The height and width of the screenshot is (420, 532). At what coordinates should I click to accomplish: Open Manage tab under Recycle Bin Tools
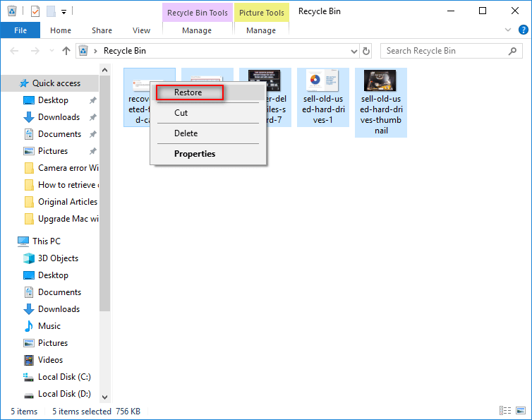(x=197, y=30)
